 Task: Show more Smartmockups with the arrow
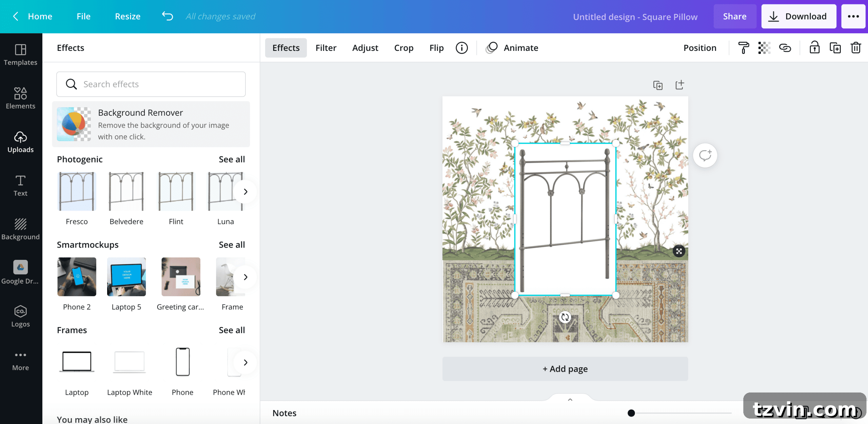245,277
